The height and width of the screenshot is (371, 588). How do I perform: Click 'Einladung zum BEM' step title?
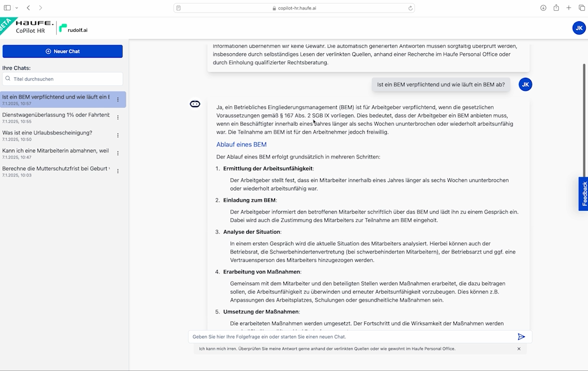pos(249,200)
